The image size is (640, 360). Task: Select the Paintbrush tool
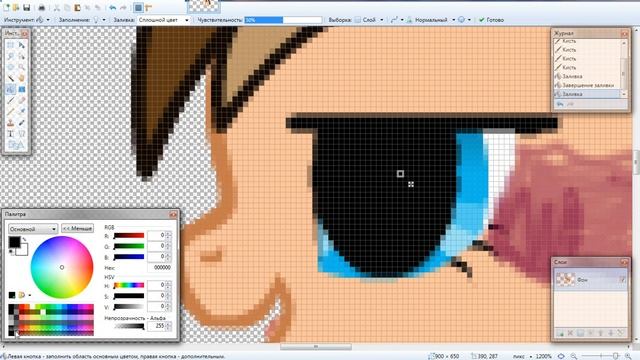(11, 100)
